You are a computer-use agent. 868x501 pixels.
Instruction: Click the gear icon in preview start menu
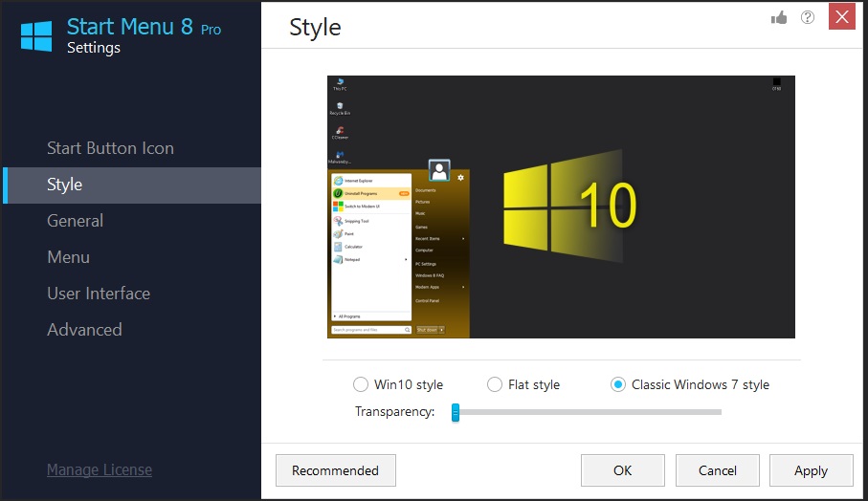[460, 178]
